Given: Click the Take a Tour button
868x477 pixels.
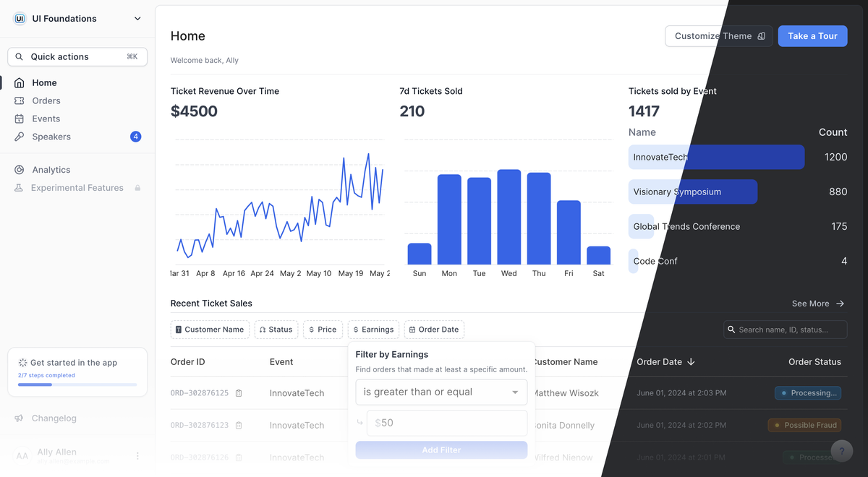Looking at the screenshot, I should coord(812,35).
